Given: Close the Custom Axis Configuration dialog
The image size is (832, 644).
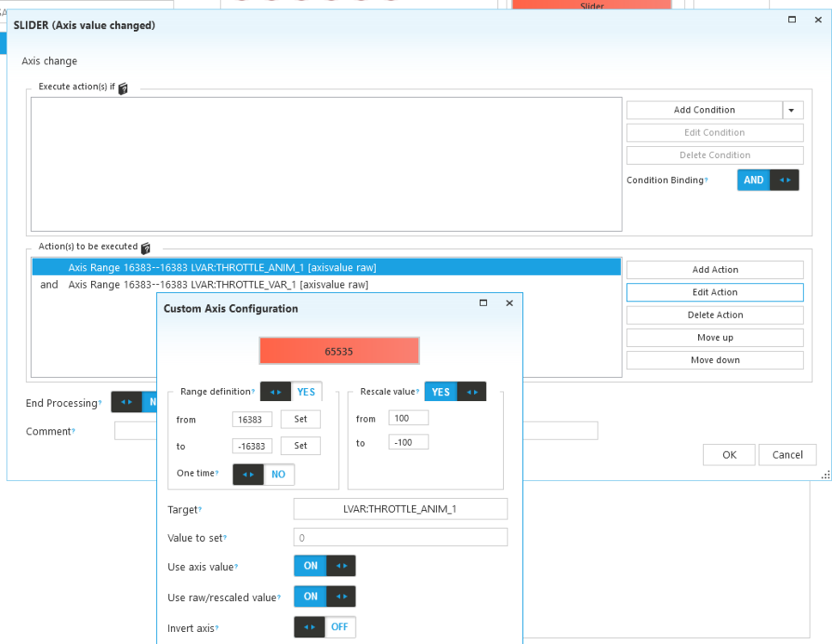Looking at the screenshot, I should click(509, 303).
